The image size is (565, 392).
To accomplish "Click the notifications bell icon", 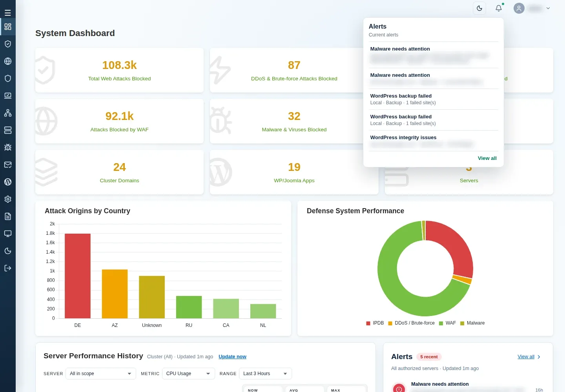I will [x=499, y=8].
